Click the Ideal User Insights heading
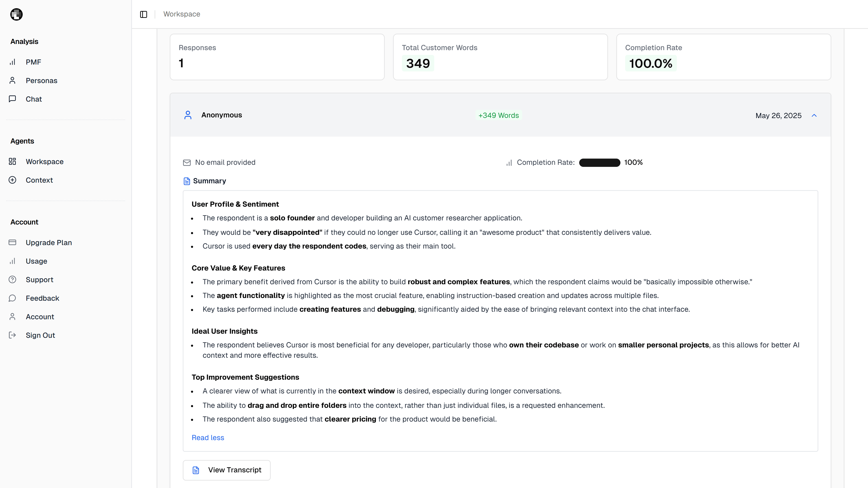This screenshot has width=868, height=488. tap(224, 331)
